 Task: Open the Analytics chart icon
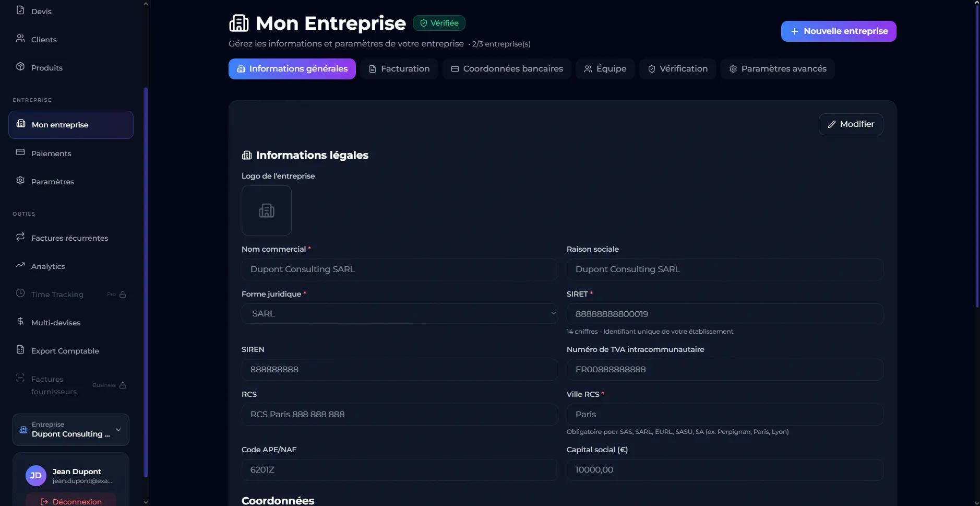click(20, 265)
